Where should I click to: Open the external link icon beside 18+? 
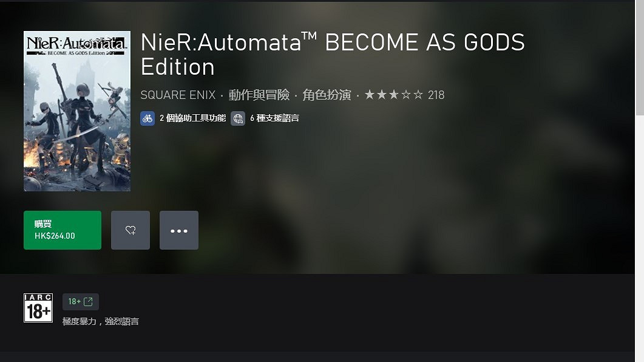coord(88,302)
